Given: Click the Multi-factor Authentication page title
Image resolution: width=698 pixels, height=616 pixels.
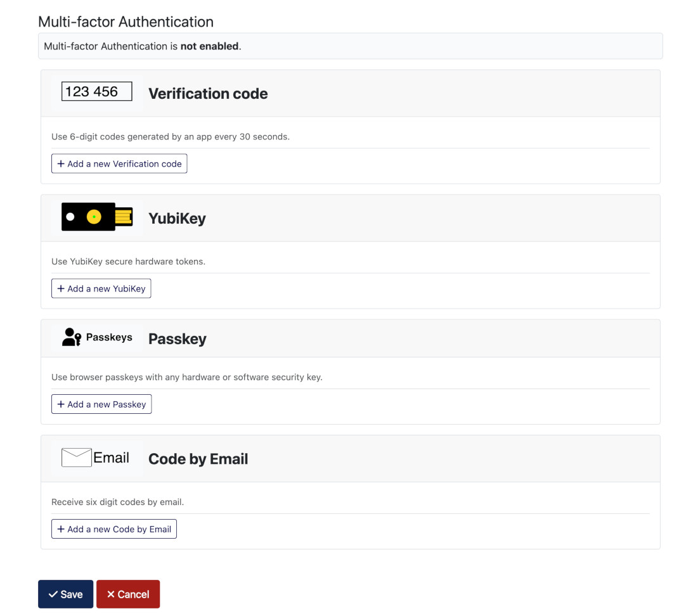Looking at the screenshot, I should point(126,22).
